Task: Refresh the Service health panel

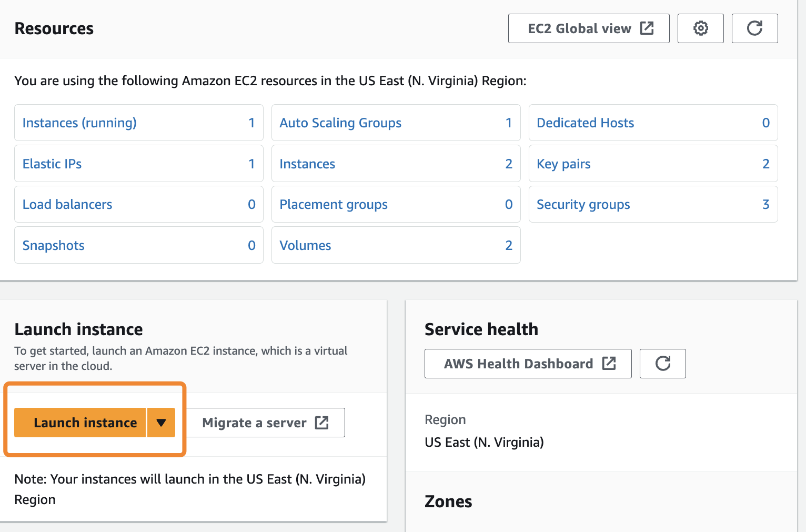Action: coord(662,364)
